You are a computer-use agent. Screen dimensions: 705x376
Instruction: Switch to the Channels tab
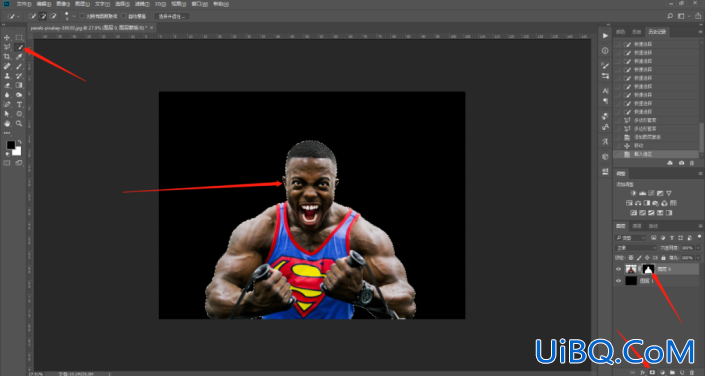click(x=637, y=226)
